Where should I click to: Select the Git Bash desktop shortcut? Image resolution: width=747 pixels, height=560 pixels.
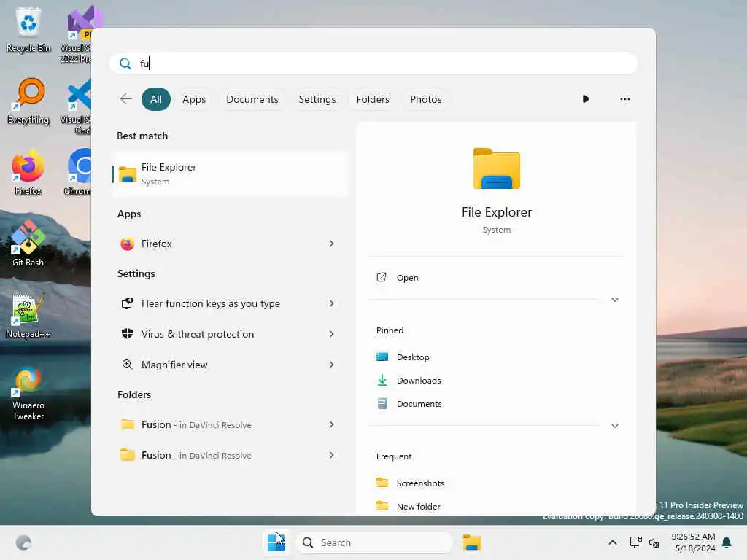click(28, 244)
